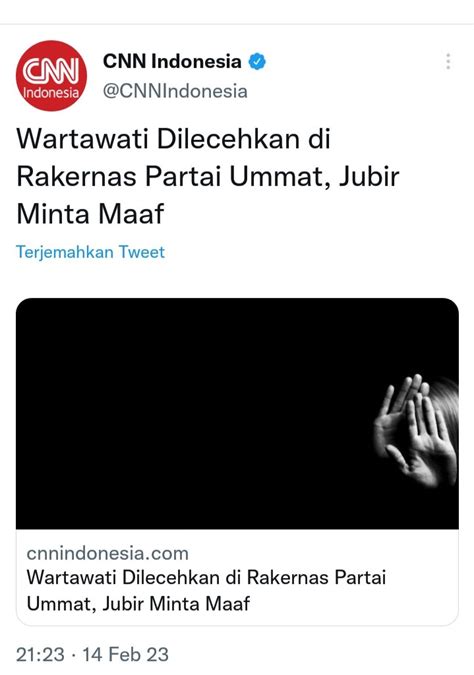
Task: Click the cnnindonesia.com domain label
Action: (x=108, y=553)
